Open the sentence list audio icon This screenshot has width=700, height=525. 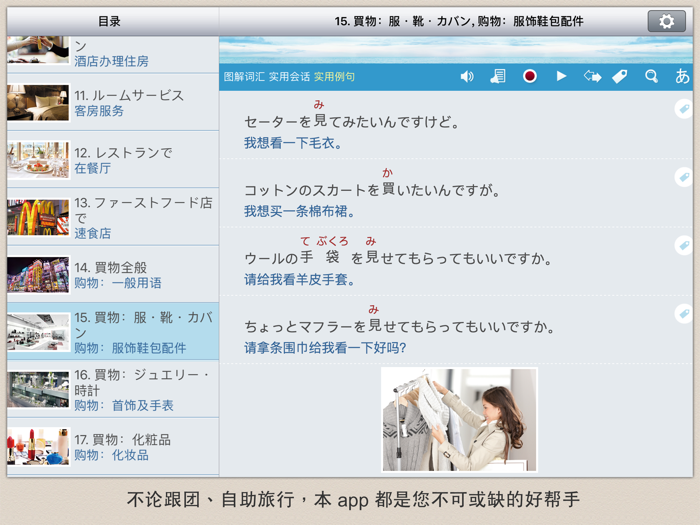tap(498, 76)
